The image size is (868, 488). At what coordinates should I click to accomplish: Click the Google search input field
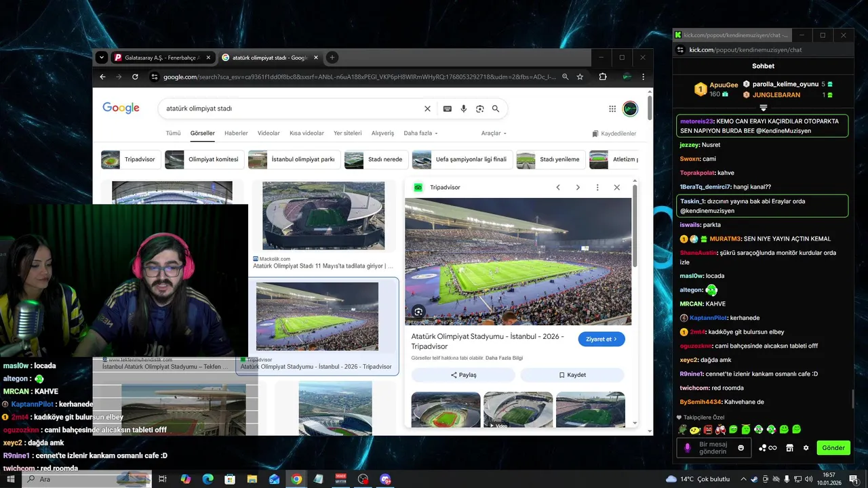[292, 108]
